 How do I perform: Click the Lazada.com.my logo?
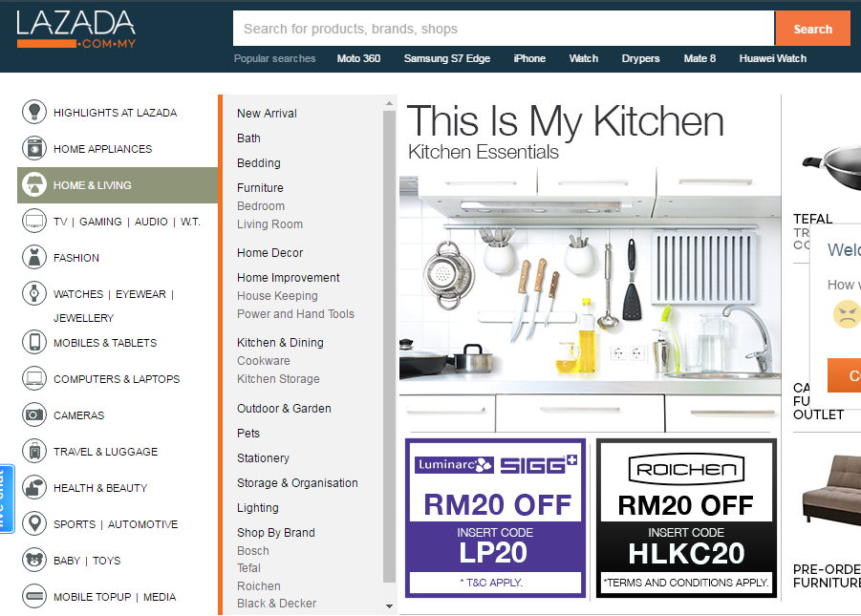coord(75,30)
